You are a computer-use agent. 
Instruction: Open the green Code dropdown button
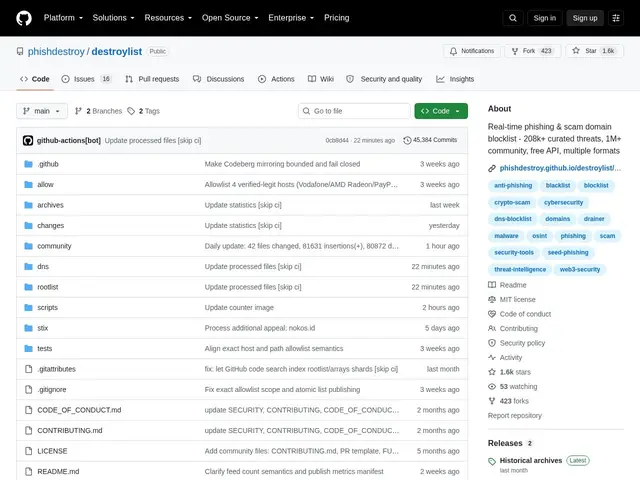pos(441,111)
